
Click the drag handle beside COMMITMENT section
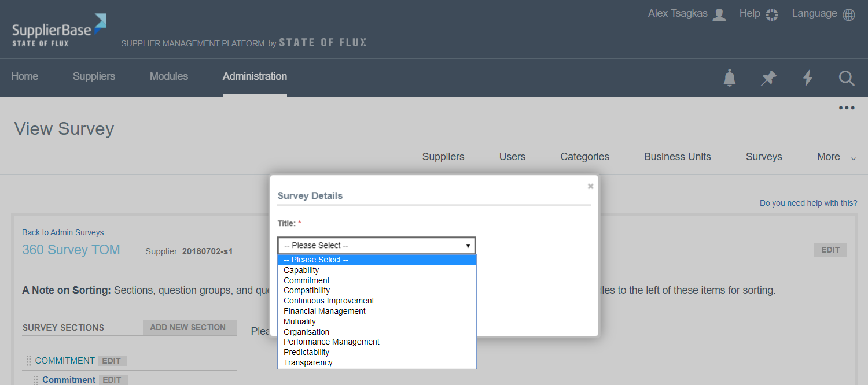28,361
